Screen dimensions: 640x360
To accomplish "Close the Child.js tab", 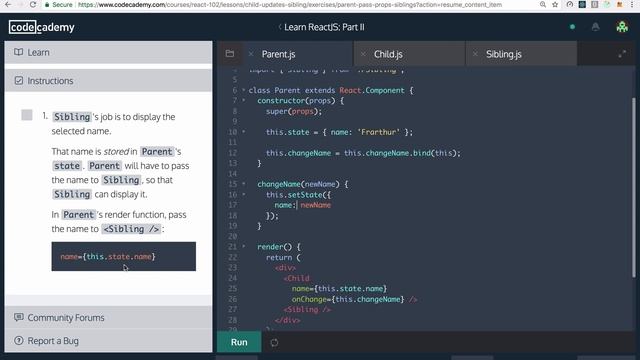I will 363,54.
